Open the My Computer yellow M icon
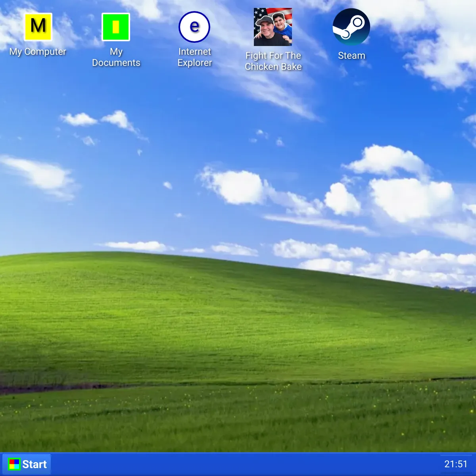The height and width of the screenshot is (476, 476). tap(38, 27)
